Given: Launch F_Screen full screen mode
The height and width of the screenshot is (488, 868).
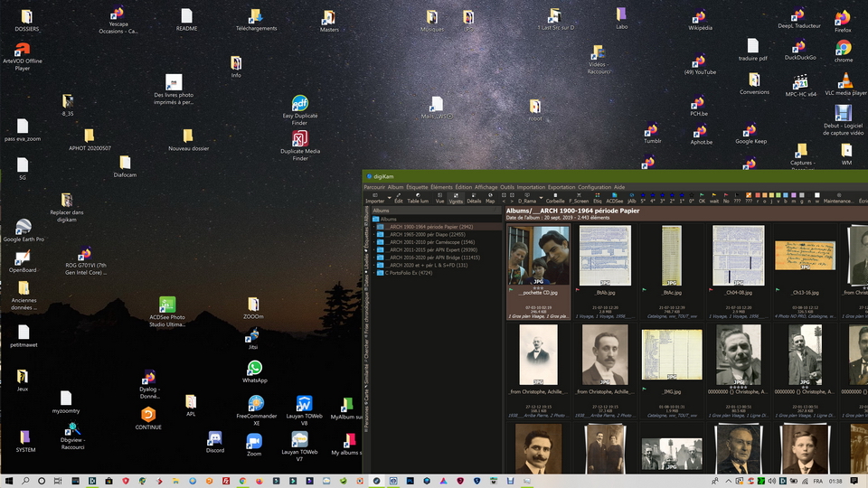Looking at the screenshot, I should point(579,197).
